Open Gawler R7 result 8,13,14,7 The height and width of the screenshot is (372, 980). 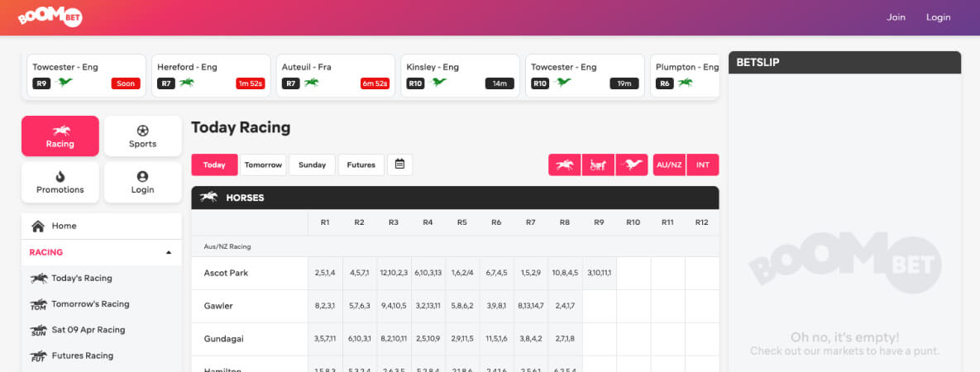[531, 306]
